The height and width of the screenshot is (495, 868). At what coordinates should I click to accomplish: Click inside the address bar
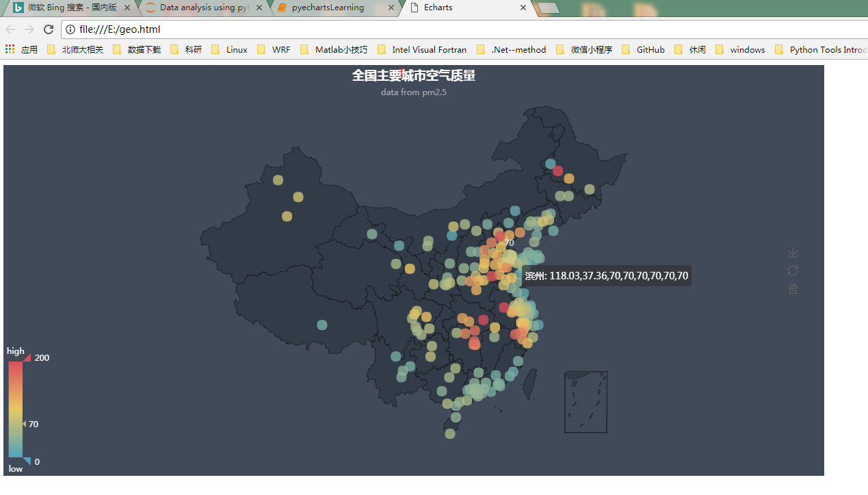205,29
